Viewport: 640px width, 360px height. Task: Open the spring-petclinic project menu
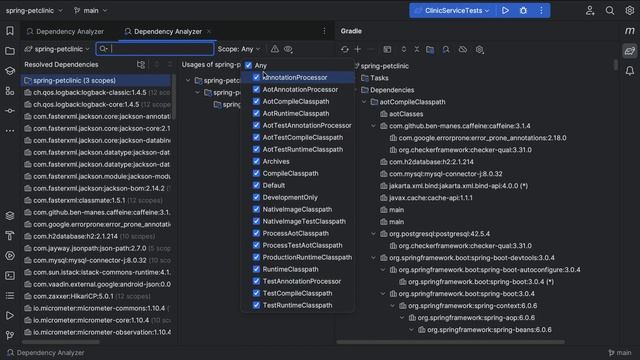[x=34, y=11]
